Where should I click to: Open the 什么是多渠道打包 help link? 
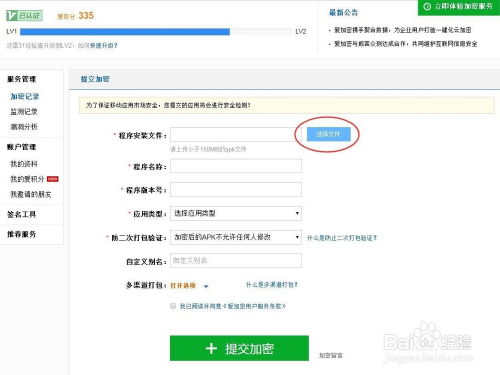[272, 285]
